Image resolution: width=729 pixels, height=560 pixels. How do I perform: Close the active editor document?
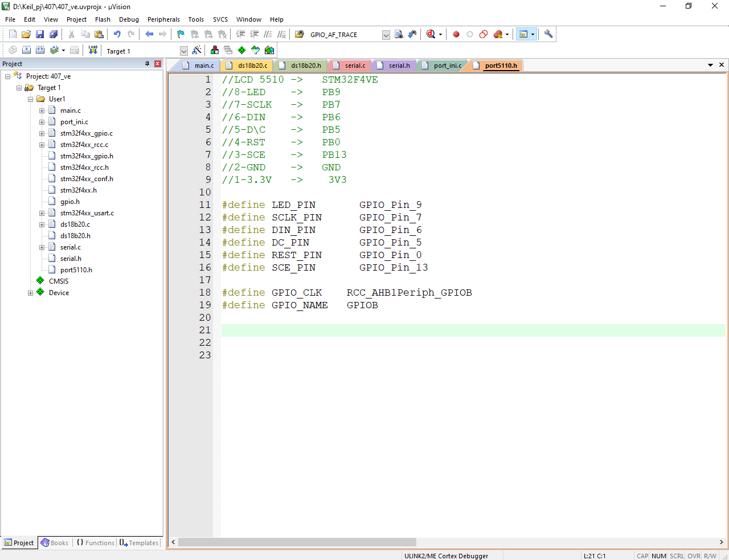coord(722,65)
